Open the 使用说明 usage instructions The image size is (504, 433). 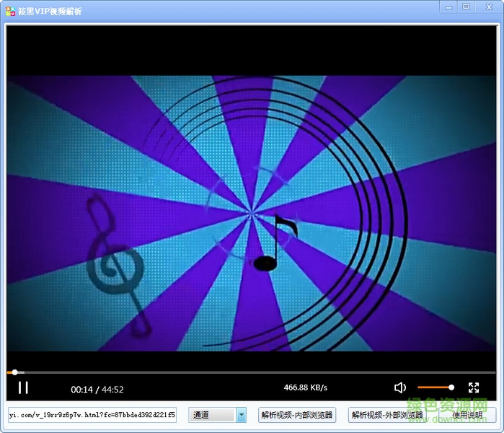coord(467,415)
